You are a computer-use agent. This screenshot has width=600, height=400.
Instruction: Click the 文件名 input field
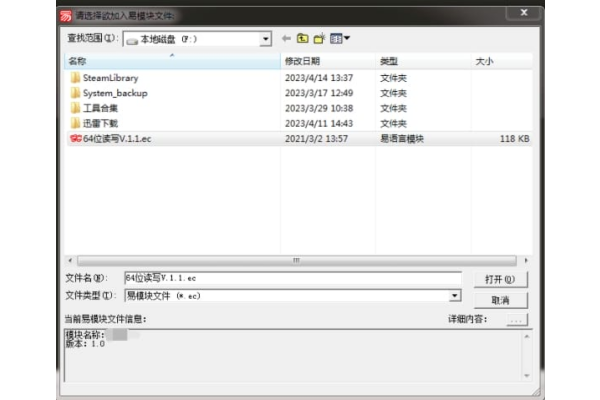[293, 278]
